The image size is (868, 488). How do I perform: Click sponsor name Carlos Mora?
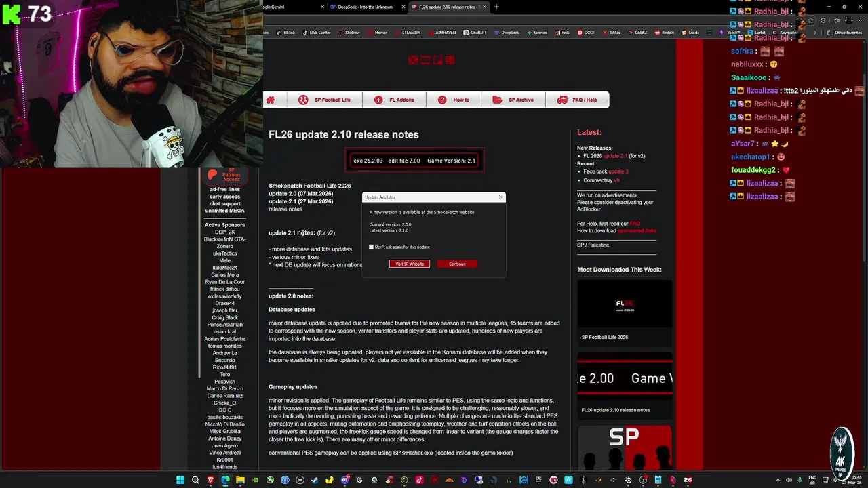(225, 275)
